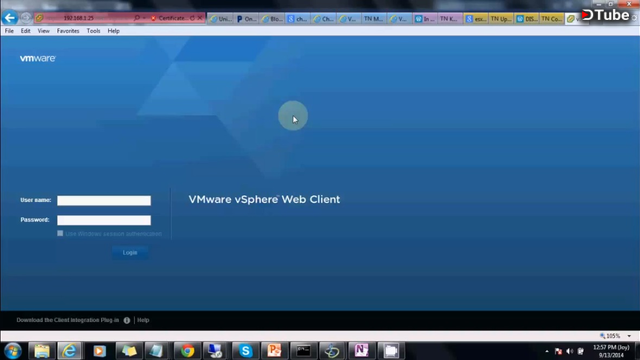Open the Help link in page footer
640x360 pixels.
143,320
